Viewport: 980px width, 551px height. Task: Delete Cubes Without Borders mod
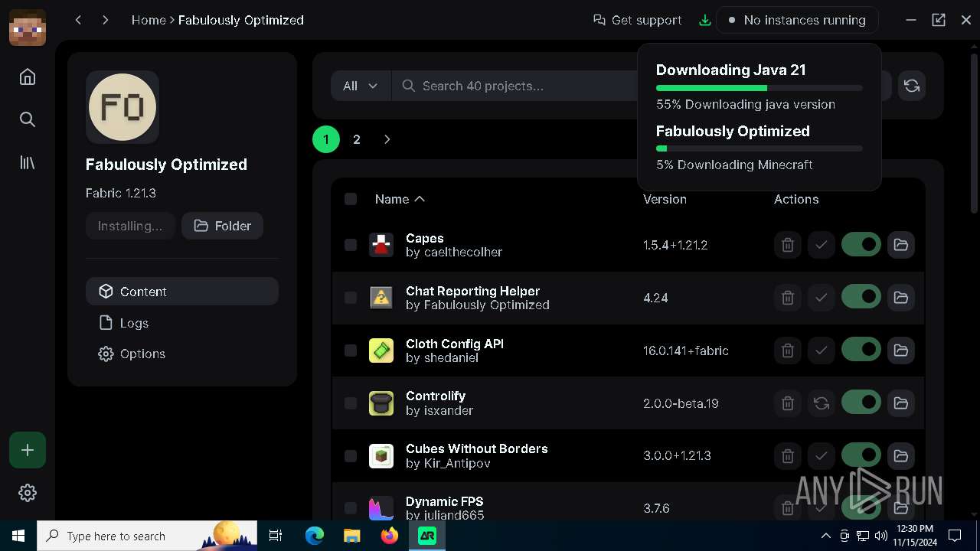pyautogui.click(x=788, y=455)
